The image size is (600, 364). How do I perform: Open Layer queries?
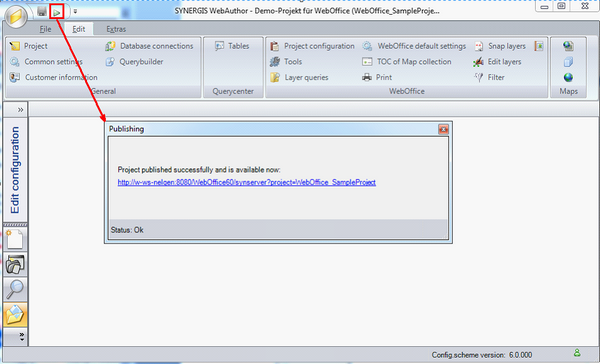click(299, 77)
